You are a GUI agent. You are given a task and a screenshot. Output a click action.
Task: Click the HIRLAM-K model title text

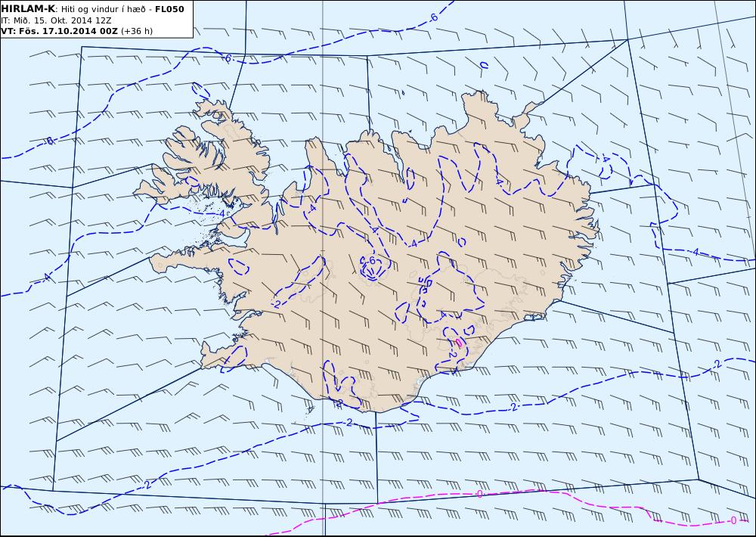(29, 9)
